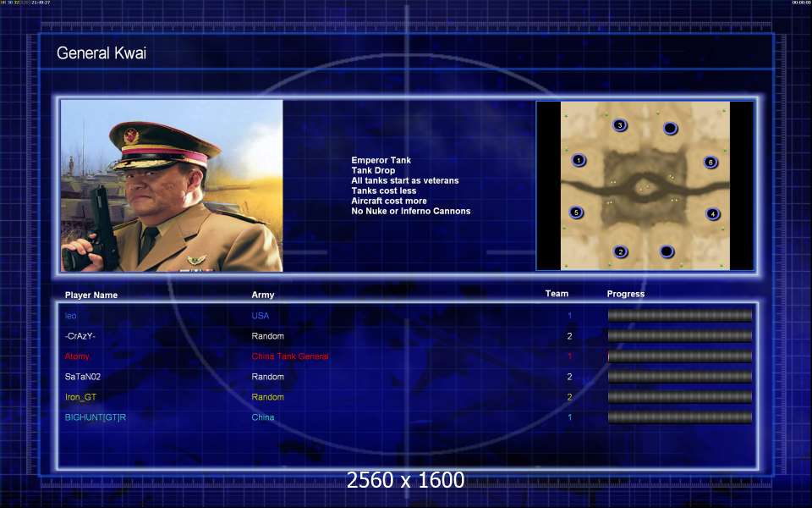Screen dimensions: 812x508
Task: Select player name 'Atomy'
Action: coord(77,356)
